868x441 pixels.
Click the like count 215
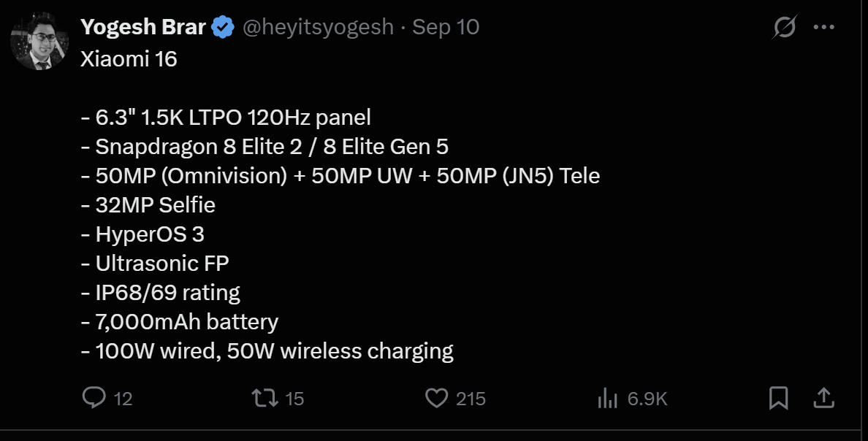coord(471,399)
